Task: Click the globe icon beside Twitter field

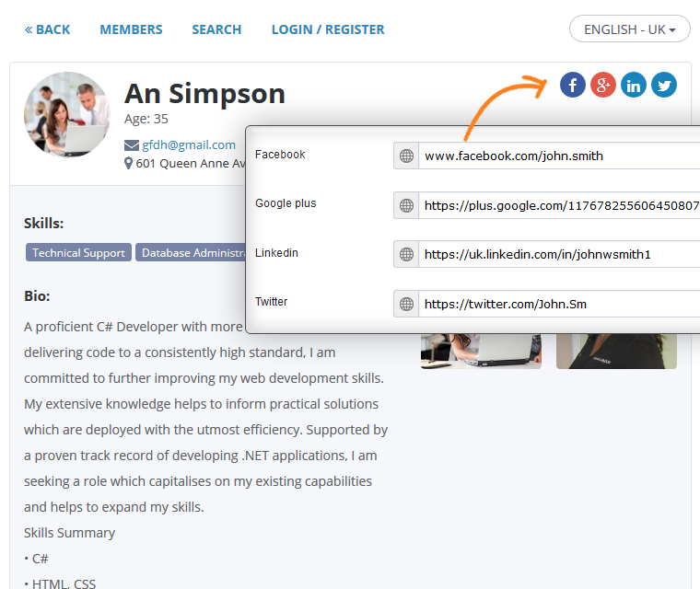Action: [x=406, y=304]
